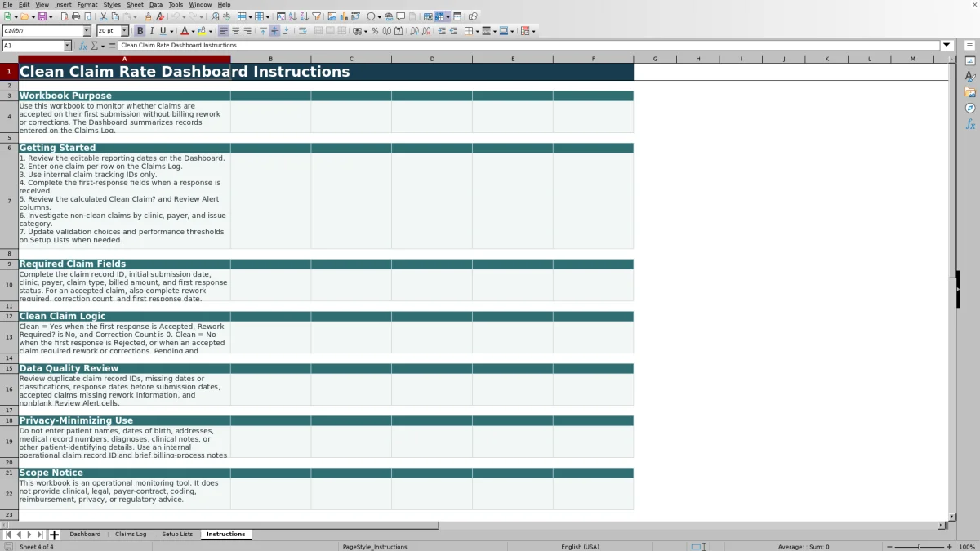Toggle Align Top
Screen dimensions: 980x551
(263, 31)
